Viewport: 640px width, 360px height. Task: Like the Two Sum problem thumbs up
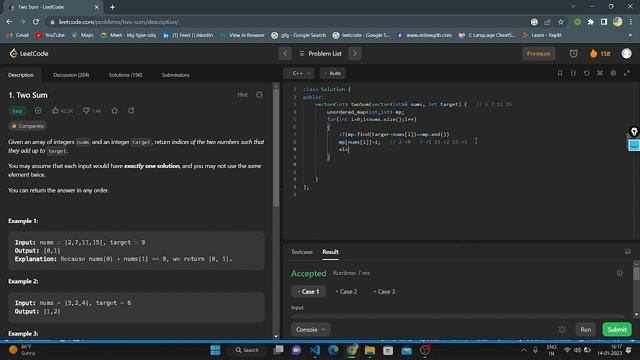click(62, 111)
